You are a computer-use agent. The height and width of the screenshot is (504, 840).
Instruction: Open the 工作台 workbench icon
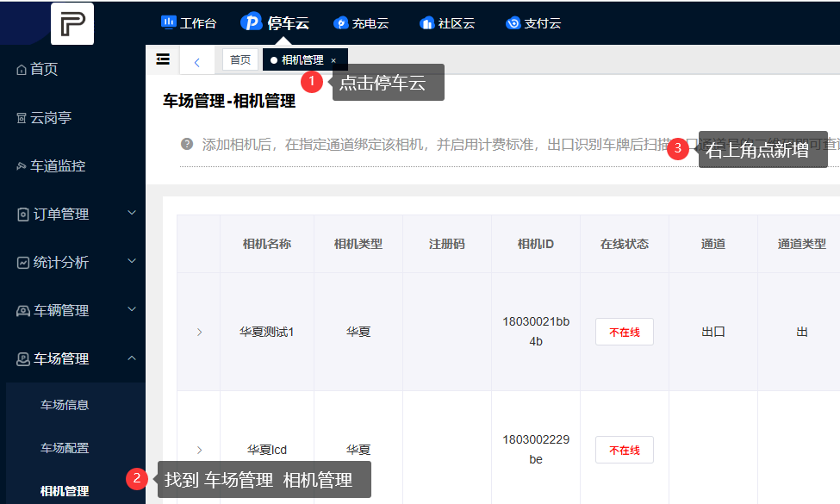(x=169, y=22)
